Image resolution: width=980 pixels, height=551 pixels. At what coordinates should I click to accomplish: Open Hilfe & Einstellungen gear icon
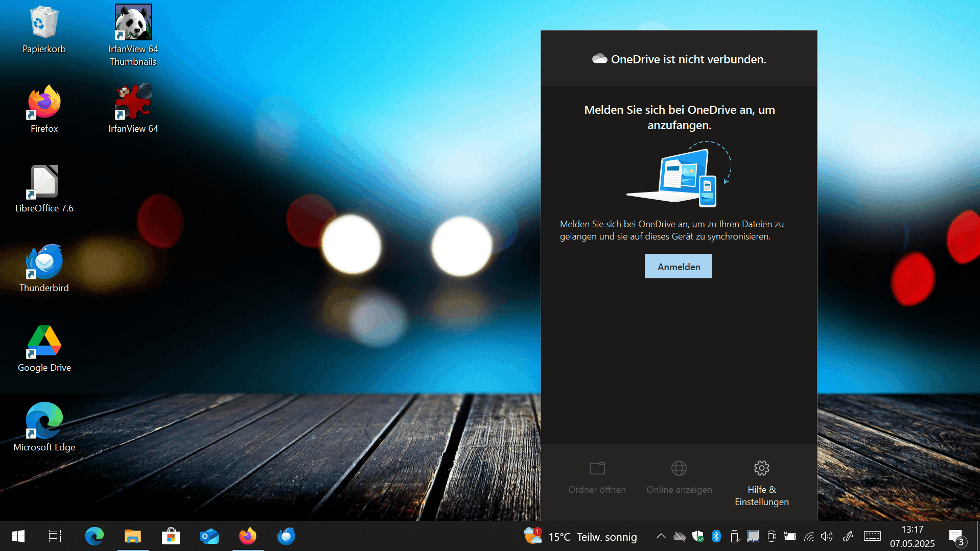pyautogui.click(x=761, y=468)
